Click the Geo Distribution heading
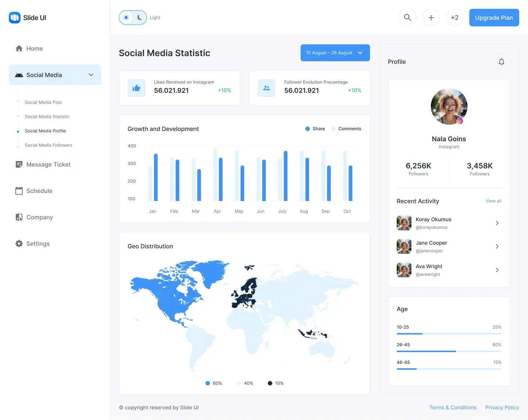This screenshot has width=528, height=420. pos(150,246)
